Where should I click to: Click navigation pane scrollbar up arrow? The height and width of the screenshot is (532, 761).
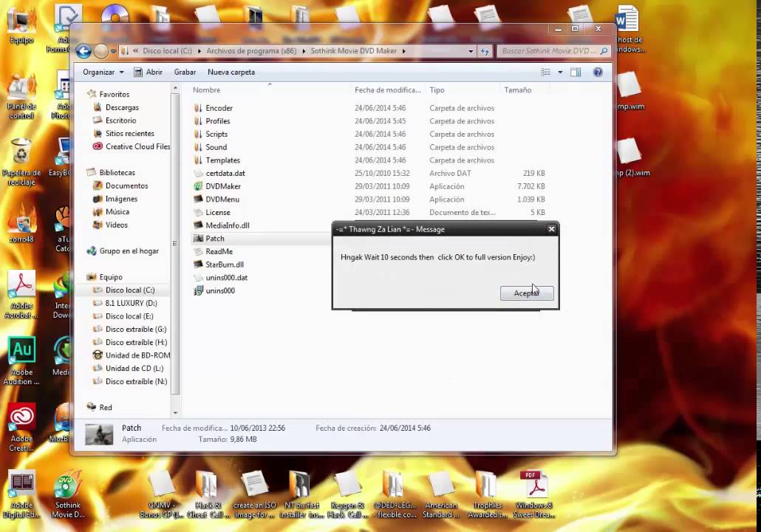(175, 89)
